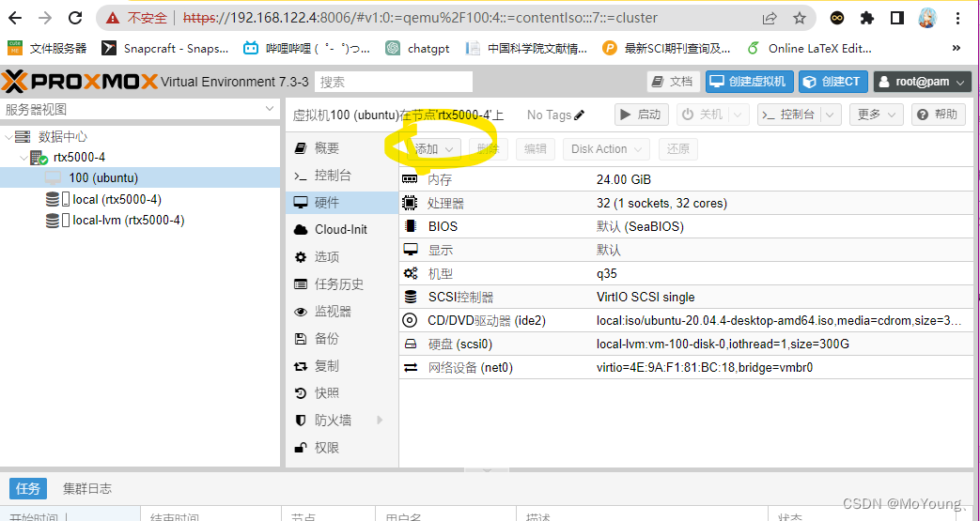Reload the browser page
The width and height of the screenshot is (980, 521).
[75, 18]
